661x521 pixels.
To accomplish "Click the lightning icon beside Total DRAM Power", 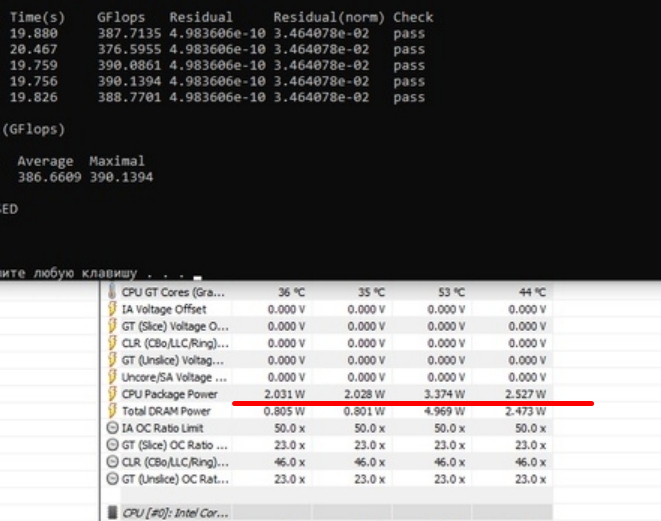I will click(112, 411).
